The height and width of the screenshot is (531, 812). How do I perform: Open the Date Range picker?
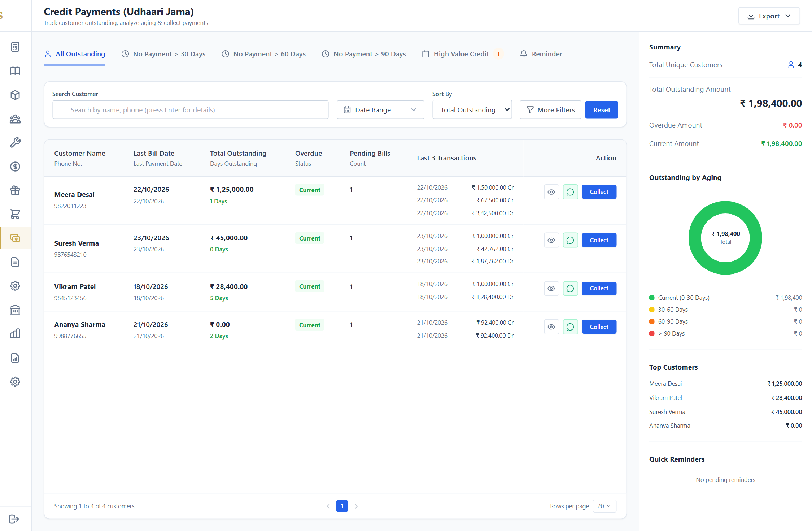click(x=380, y=110)
